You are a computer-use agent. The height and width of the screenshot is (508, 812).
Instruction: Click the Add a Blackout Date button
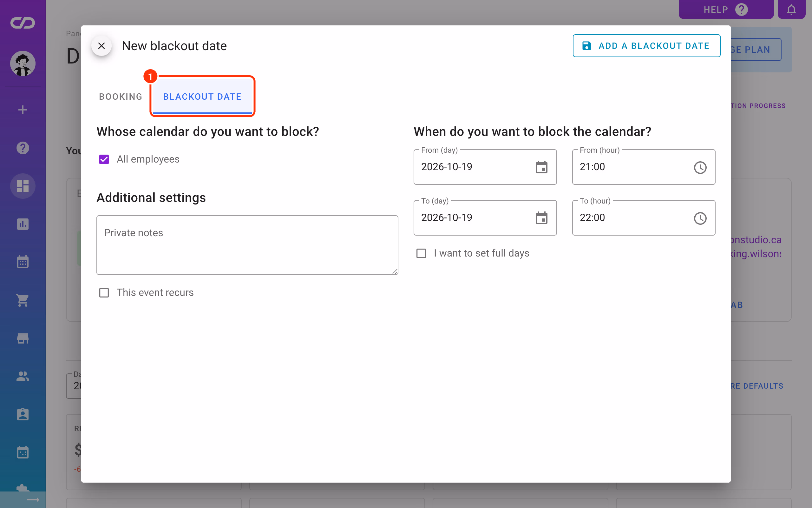tap(646, 46)
